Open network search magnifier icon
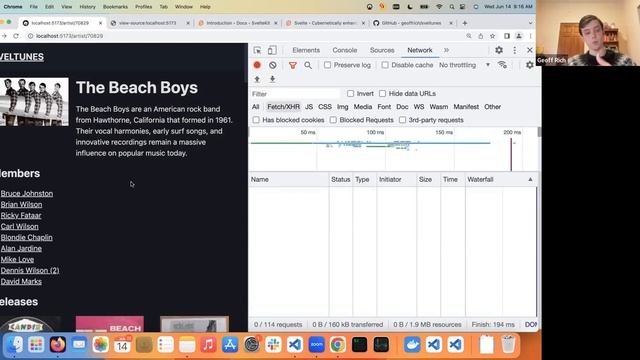The width and height of the screenshot is (640, 360). coord(308,65)
